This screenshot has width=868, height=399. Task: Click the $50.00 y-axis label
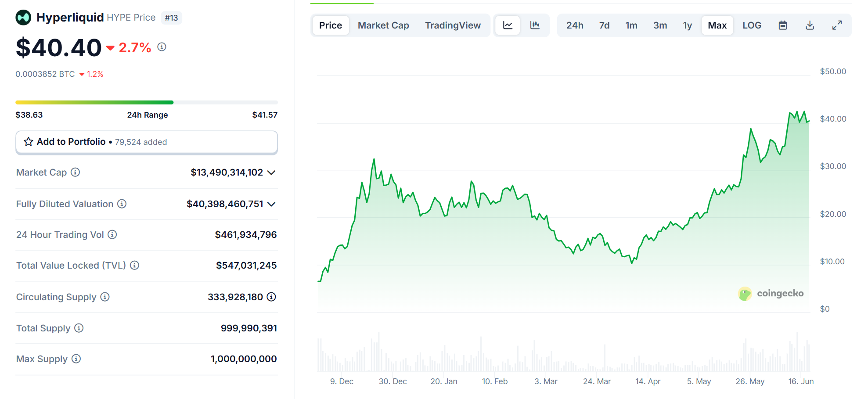click(x=833, y=72)
